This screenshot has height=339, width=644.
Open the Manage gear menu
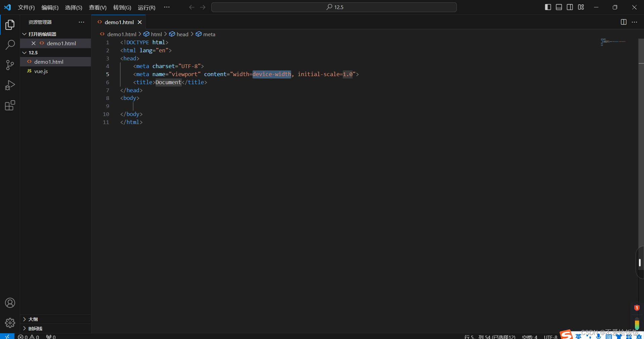10,323
